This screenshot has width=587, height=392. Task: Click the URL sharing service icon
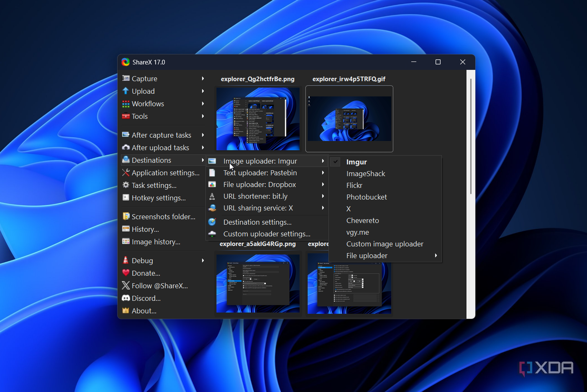tap(212, 208)
